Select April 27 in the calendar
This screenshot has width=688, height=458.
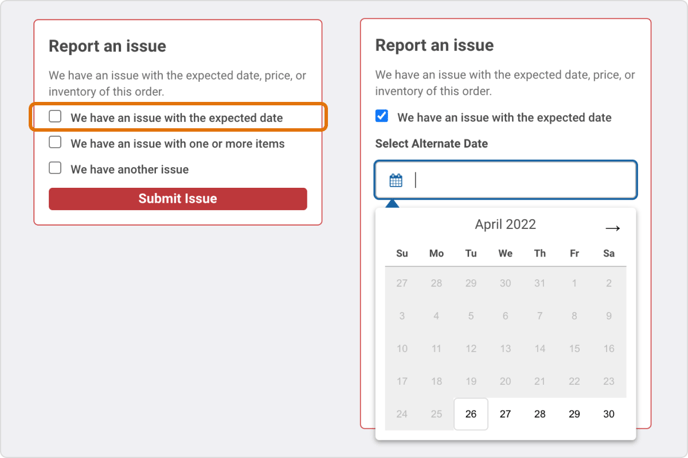click(505, 414)
